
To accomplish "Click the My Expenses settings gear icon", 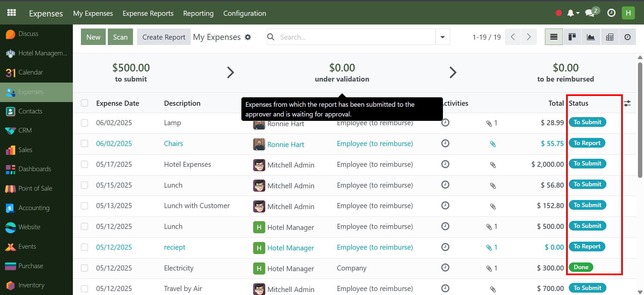I will pyautogui.click(x=248, y=37).
